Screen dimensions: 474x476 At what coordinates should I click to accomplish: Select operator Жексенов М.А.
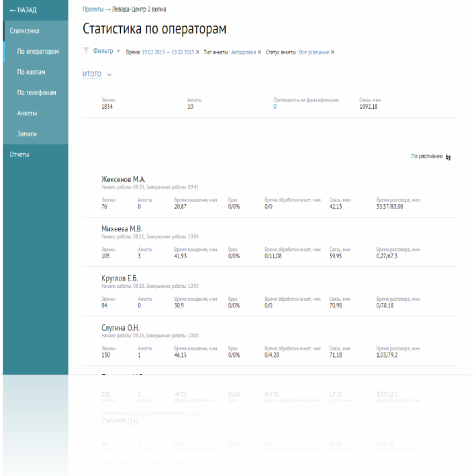(124, 179)
